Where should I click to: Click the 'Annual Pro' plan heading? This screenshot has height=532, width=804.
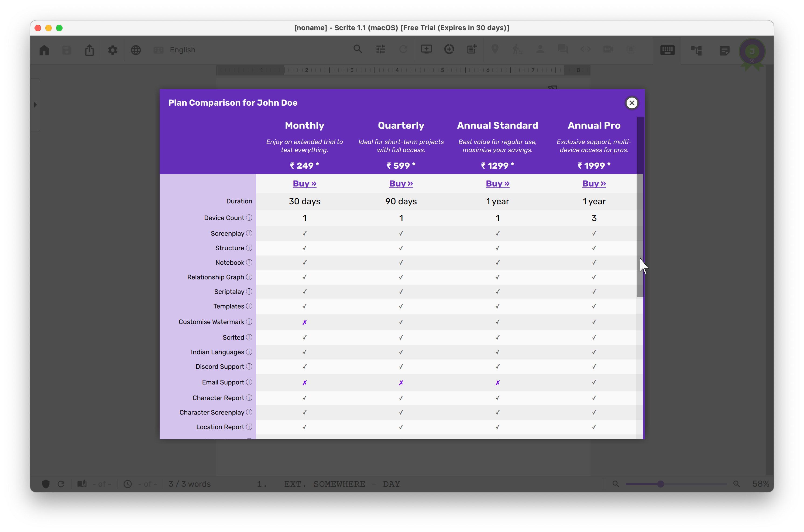(x=594, y=126)
